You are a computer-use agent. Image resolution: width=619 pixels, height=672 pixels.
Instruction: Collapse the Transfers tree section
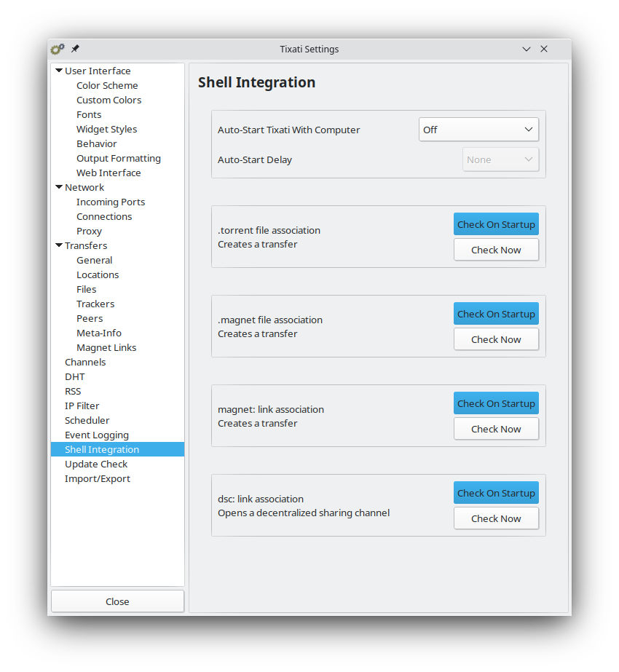coord(59,245)
